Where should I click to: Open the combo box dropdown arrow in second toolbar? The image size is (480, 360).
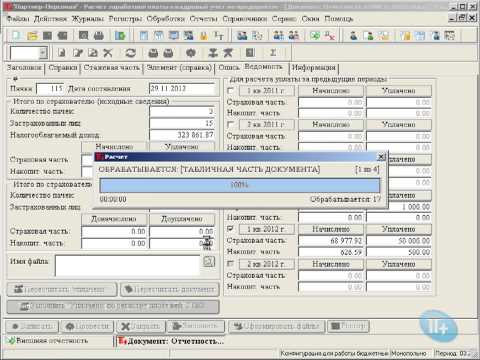click(43, 53)
